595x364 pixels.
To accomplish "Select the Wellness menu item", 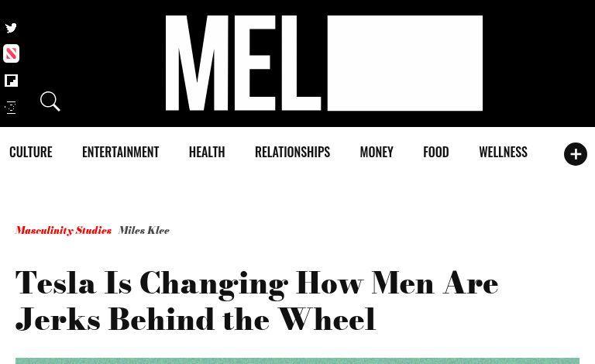I will point(503,153).
